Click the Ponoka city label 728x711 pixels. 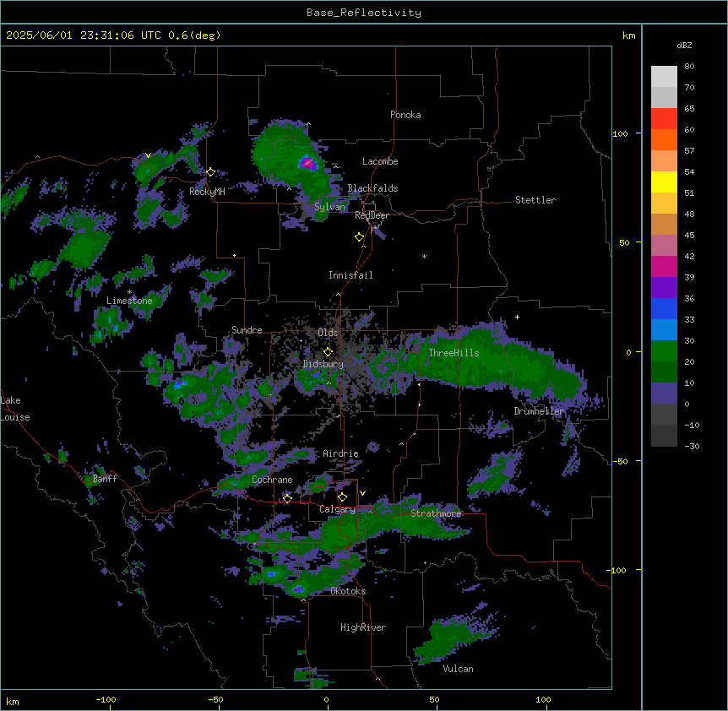405,115
